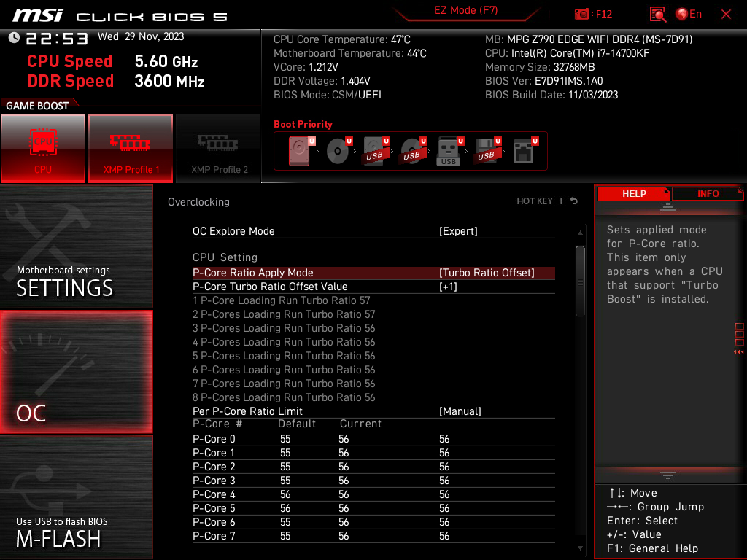747x560 pixels.
Task: Open the SETTINGS motherboard section
Action: (76, 246)
